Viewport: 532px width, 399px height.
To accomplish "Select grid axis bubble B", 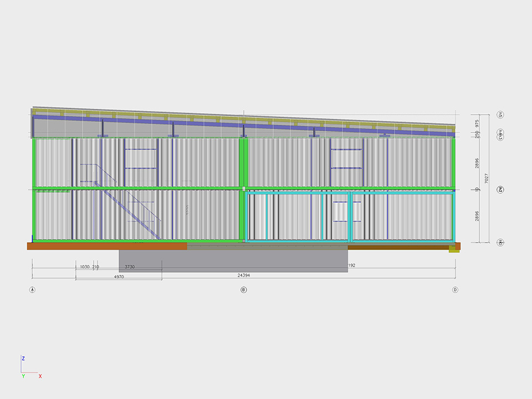I will point(243,289).
